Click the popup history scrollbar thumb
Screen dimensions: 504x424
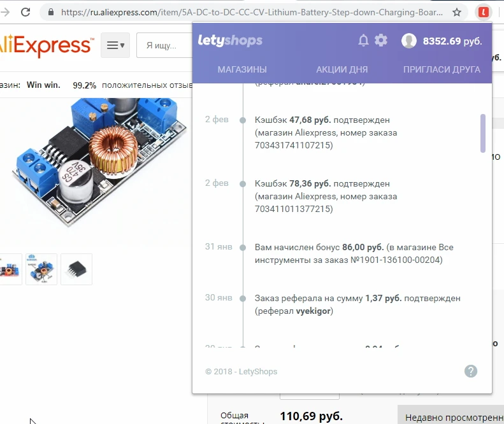click(483, 133)
